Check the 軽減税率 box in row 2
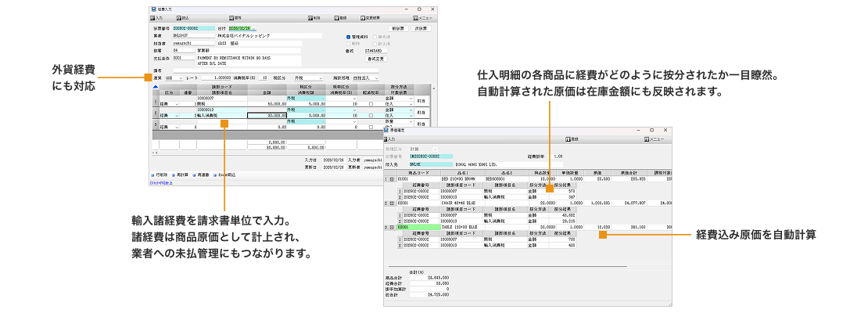The width and height of the screenshot is (868, 313). coord(371,115)
